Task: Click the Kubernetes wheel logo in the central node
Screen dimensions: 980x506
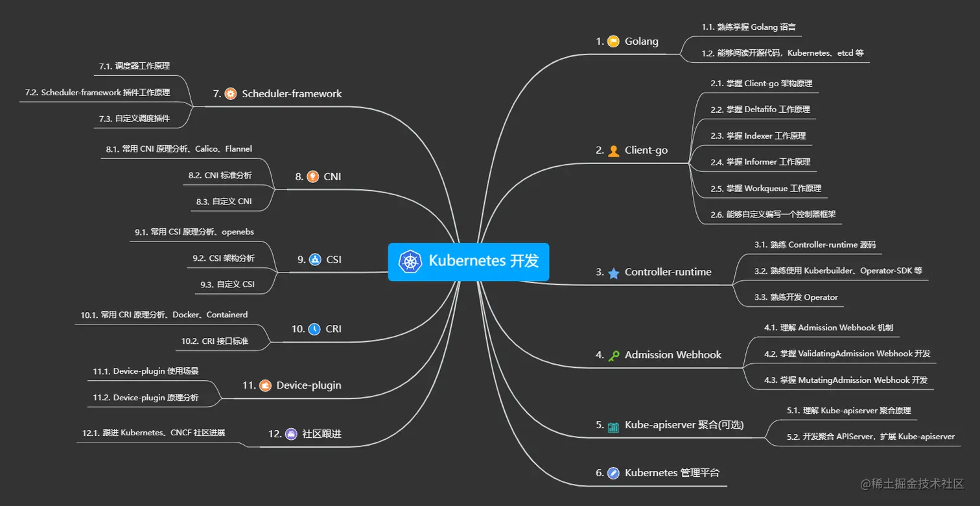Action: pyautogui.click(x=410, y=261)
